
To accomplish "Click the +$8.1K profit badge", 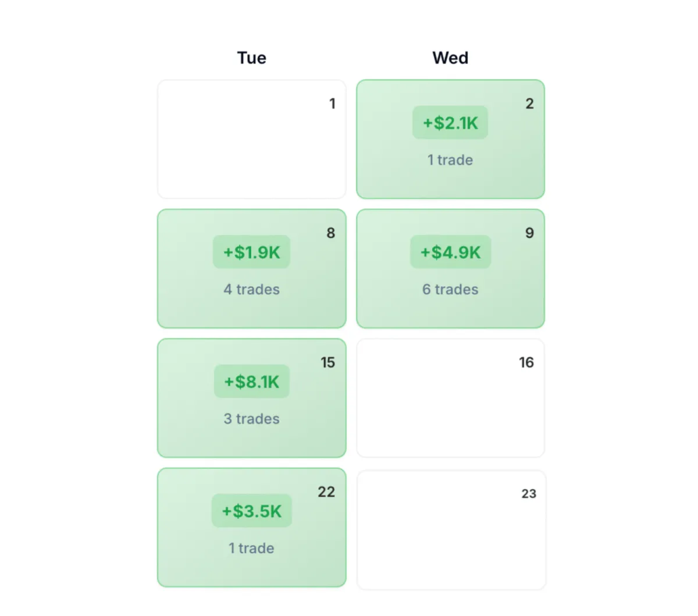I will pos(252,382).
